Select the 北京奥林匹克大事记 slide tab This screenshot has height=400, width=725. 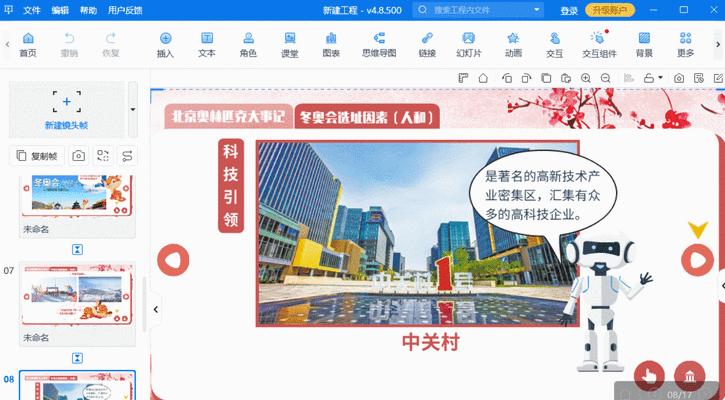(228, 117)
